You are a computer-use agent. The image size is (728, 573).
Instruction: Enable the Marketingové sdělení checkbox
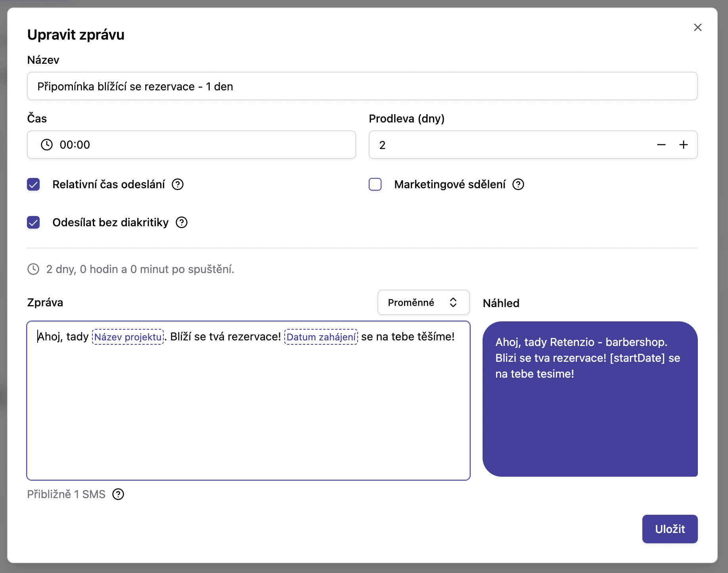(375, 184)
